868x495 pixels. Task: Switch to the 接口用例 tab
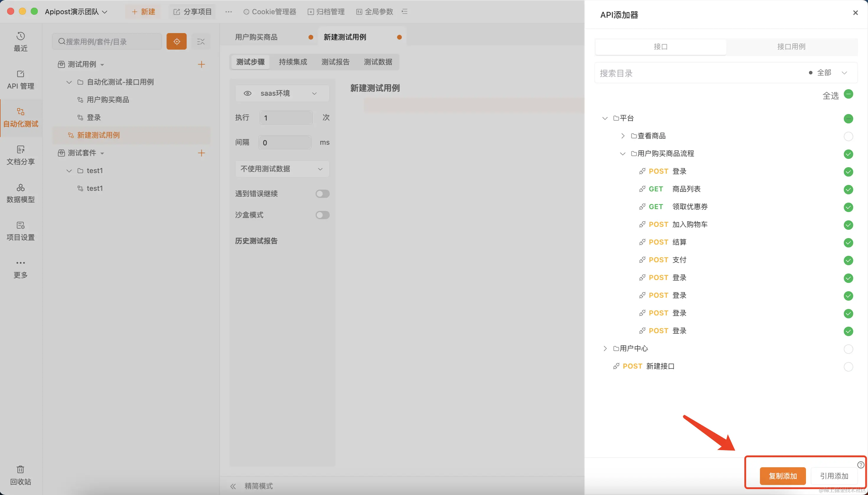coord(791,47)
